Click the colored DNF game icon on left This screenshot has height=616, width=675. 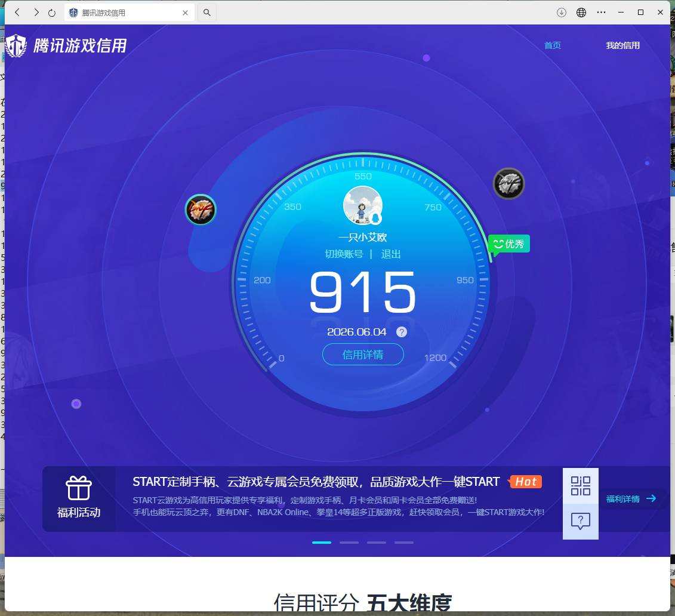[201, 210]
